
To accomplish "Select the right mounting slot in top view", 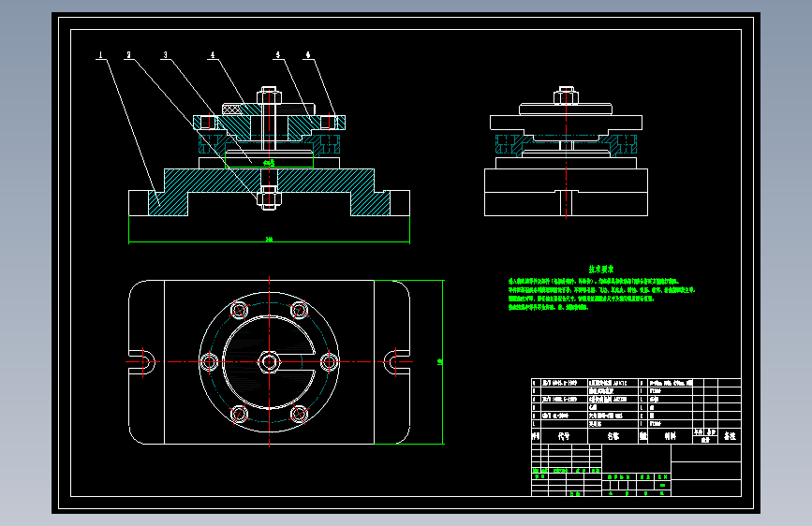I will [397, 362].
